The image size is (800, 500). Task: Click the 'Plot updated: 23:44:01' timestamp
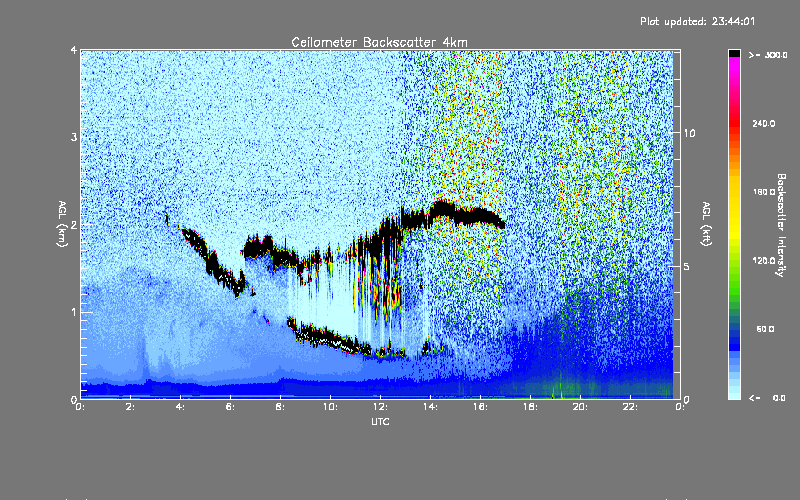697,21
